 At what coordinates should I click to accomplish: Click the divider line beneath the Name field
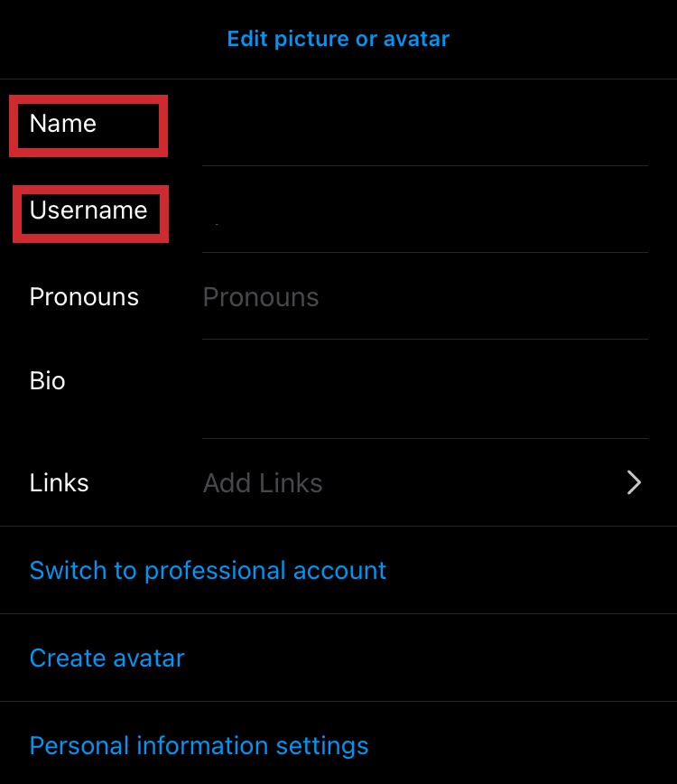click(x=424, y=165)
